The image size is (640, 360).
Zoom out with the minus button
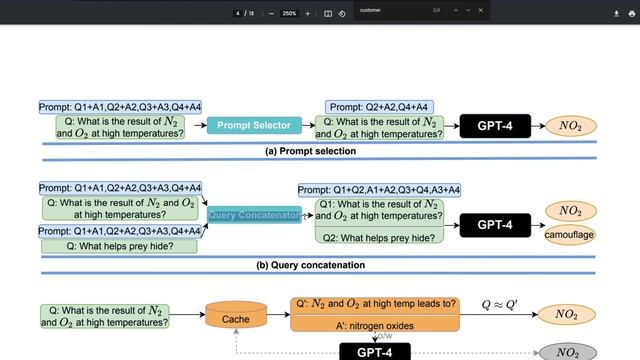(x=271, y=13)
